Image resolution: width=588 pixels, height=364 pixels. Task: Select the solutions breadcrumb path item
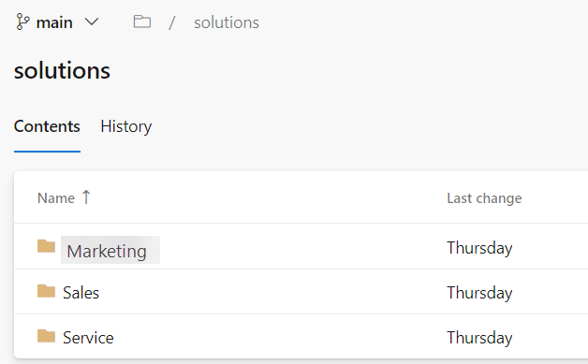click(227, 22)
